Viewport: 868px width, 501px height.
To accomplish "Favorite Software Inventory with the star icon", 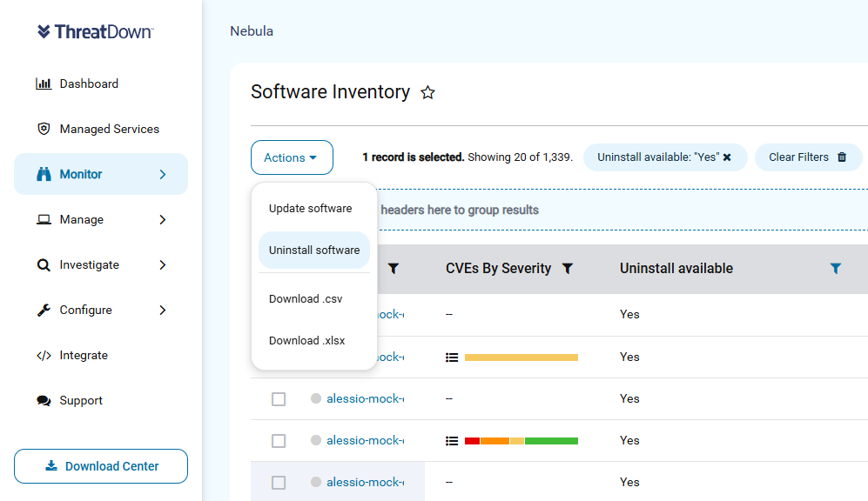I will 427,92.
